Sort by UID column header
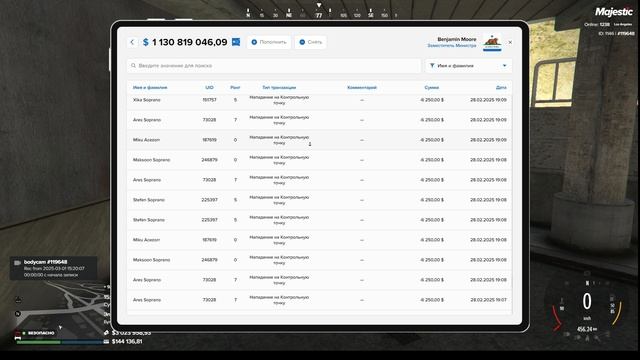The width and height of the screenshot is (640, 360). tap(209, 87)
